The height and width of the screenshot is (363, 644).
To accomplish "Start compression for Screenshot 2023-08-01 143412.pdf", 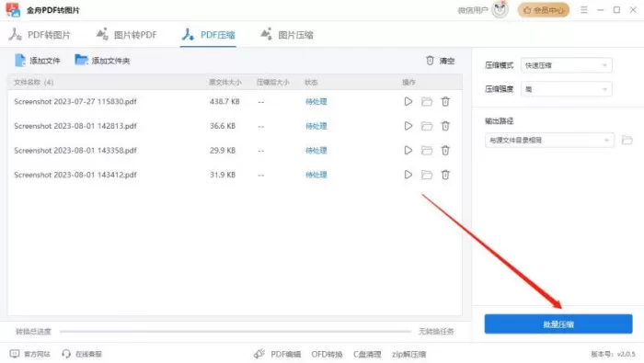I will click(408, 175).
